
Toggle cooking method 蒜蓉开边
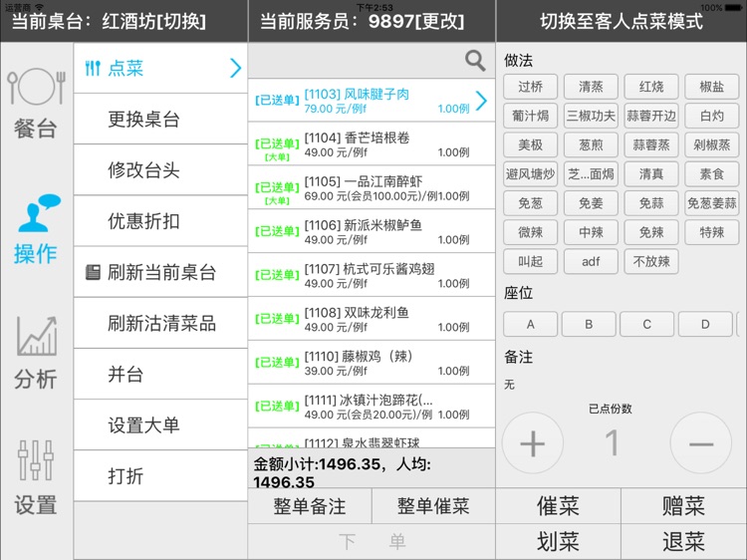[651, 116]
